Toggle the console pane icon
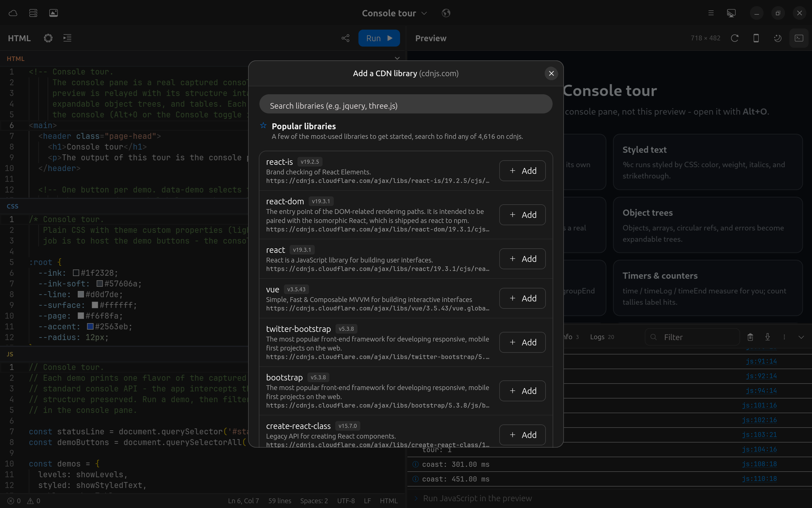The height and width of the screenshot is (508, 812). 799,38
